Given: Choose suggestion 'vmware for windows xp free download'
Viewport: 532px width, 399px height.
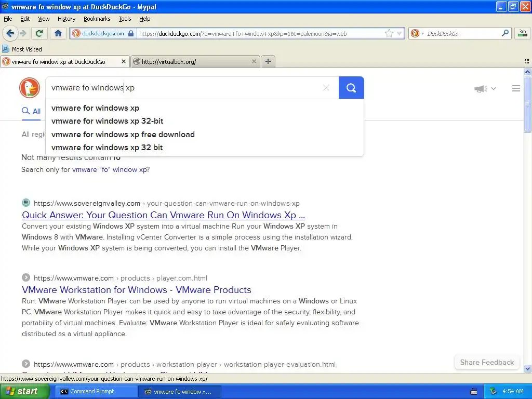Looking at the screenshot, I should [x=205, y=135].
